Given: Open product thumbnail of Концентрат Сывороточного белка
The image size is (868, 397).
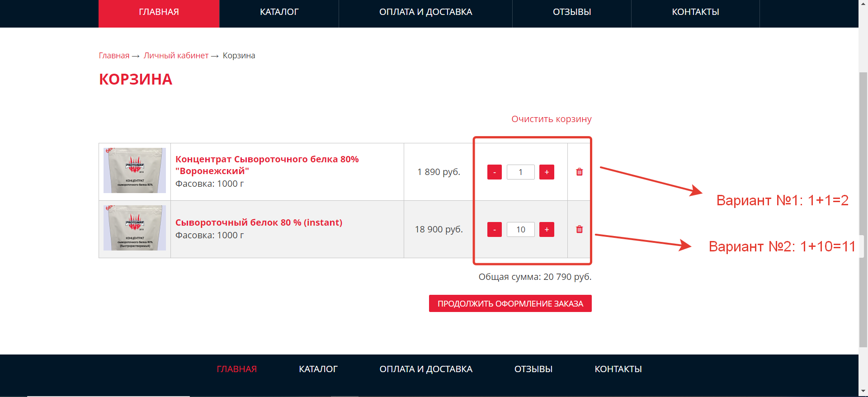Looking at the screenshot, I should (135, 170).
